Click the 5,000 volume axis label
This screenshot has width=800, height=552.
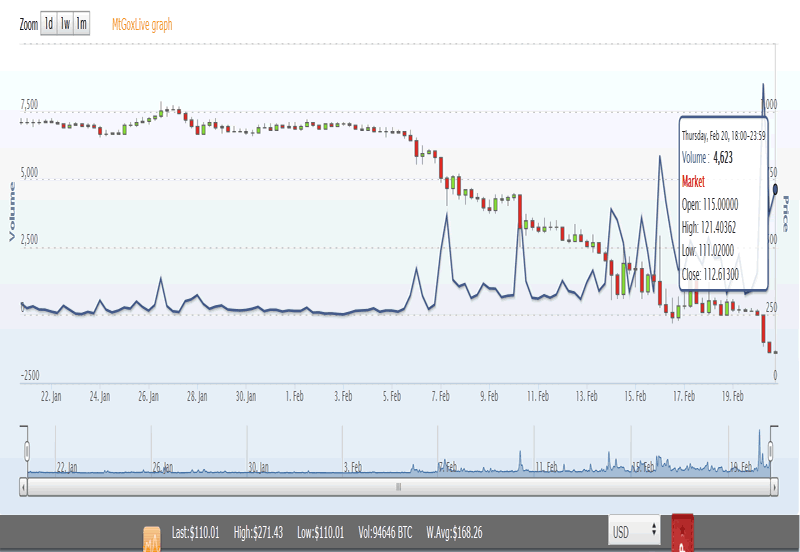(x=29, y=172)
